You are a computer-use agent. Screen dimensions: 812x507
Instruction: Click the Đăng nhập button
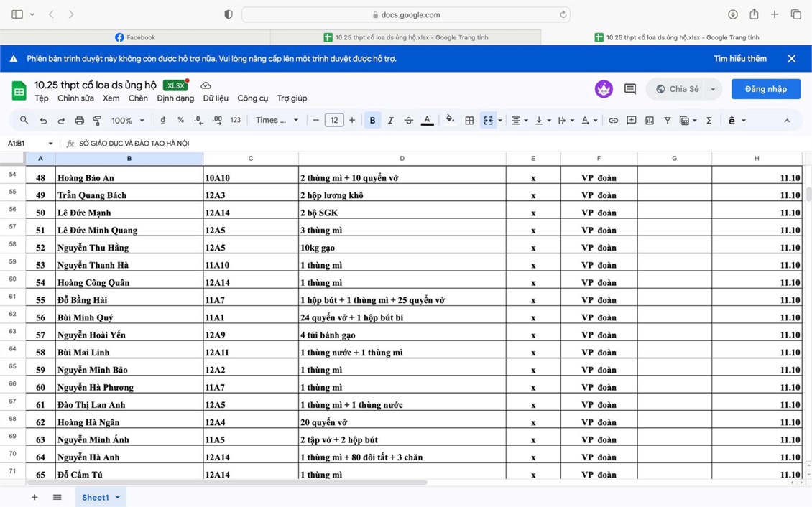pyautogui.click(x=765, y=89)
